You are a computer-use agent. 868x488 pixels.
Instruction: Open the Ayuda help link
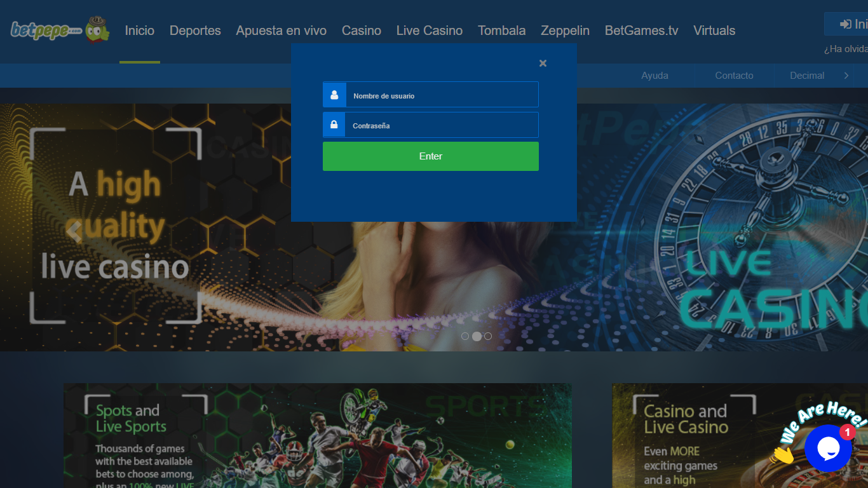pos(654,76)
